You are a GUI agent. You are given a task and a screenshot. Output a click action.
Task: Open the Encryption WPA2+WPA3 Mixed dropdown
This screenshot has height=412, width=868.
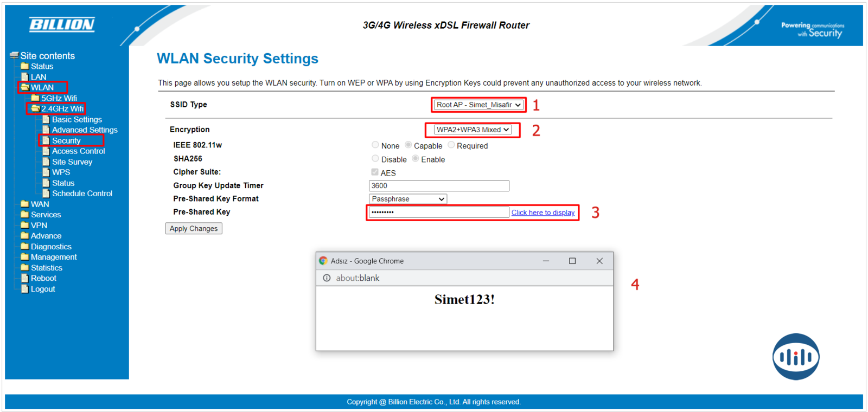[x=473, y=130]
